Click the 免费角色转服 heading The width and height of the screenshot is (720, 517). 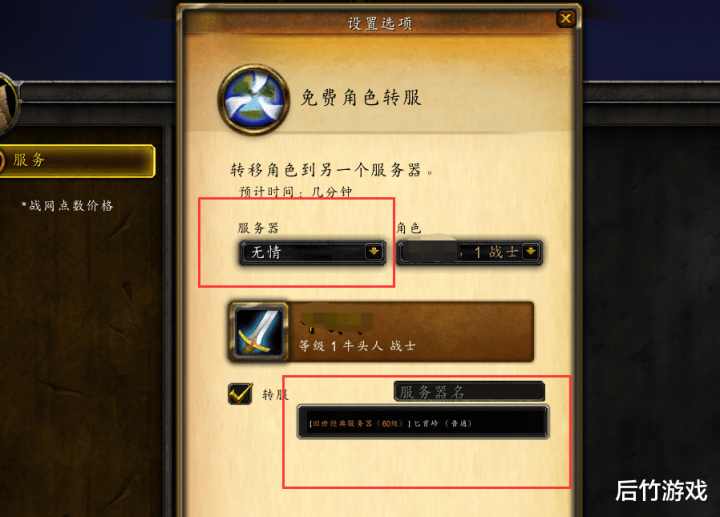360,98
